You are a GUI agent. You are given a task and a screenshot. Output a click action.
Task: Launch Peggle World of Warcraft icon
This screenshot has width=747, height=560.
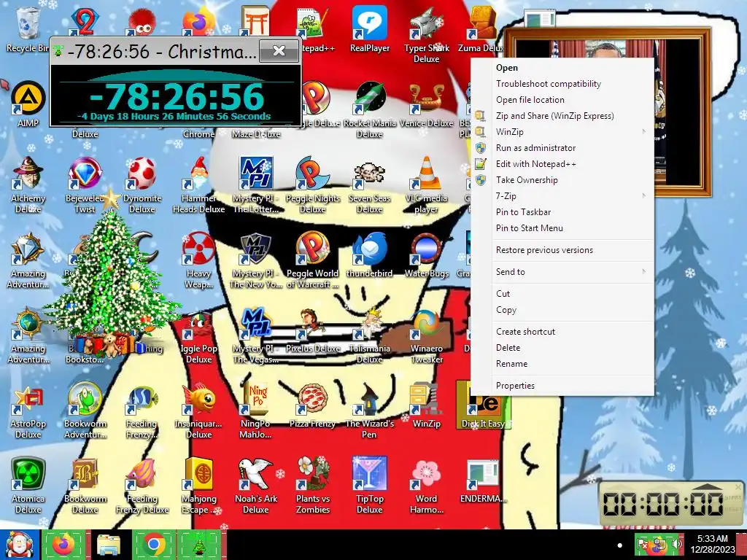312,260
